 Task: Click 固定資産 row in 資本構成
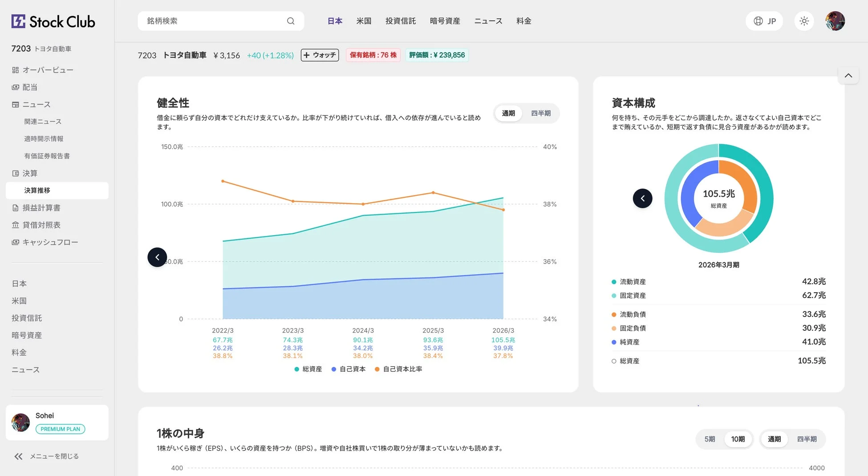[x=718, y=296]
